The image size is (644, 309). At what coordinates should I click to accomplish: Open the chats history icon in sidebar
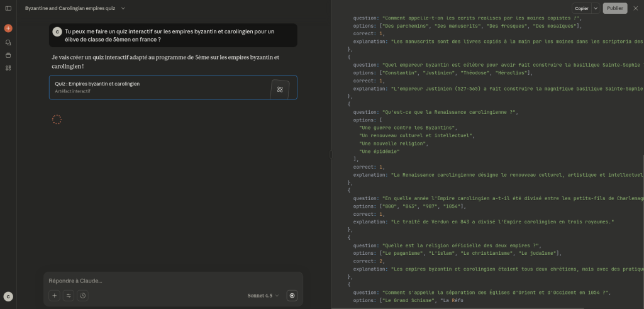point(8,42)
